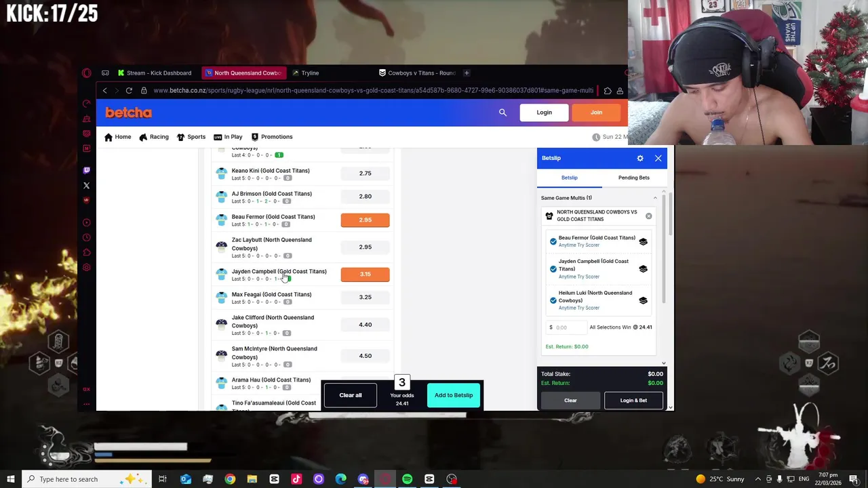Open the Windows Start menu
Screen dimensions: 868x488
[x=10, y=479]
